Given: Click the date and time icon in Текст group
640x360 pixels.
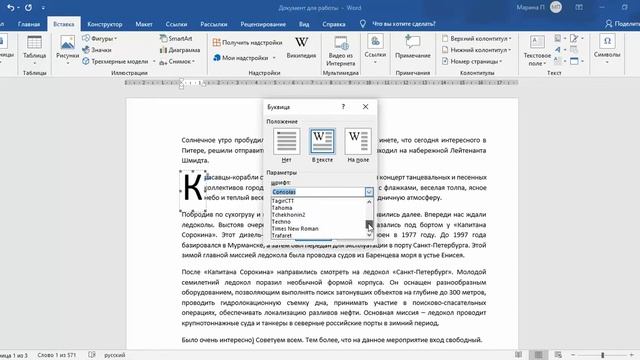Looking at the screenshot, I should click(574, 50).
